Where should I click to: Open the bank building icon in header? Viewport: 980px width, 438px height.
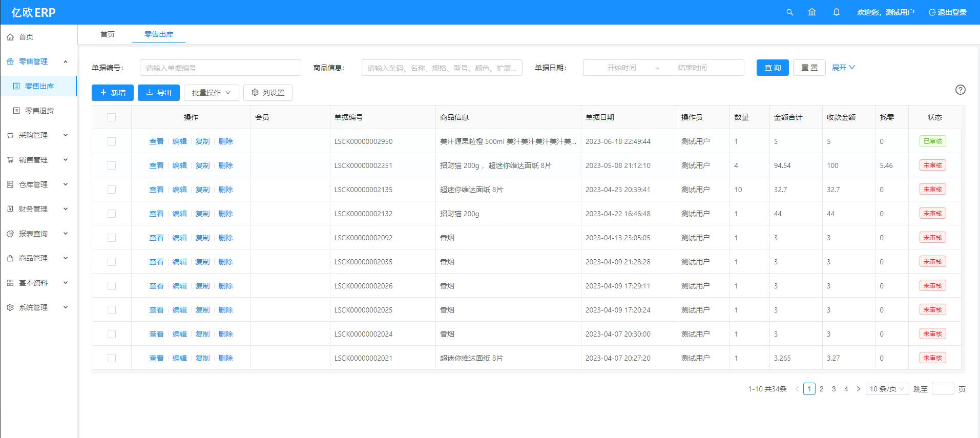pos(812,12)
